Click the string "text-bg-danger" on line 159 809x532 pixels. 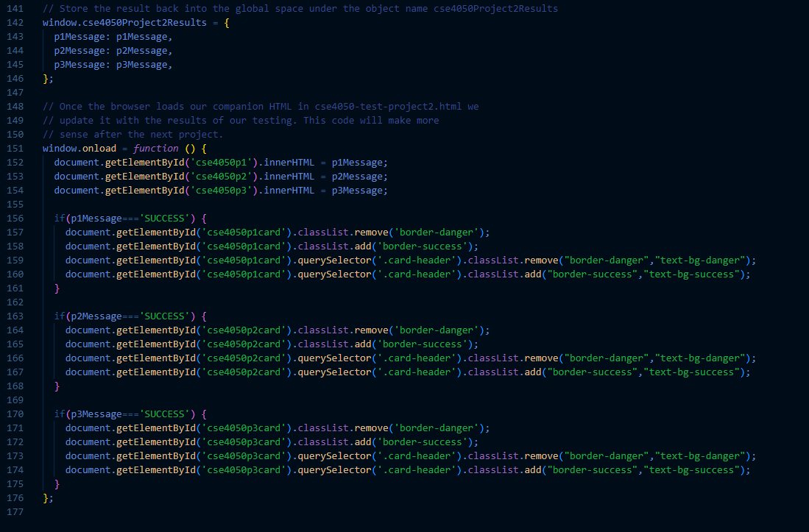point(699,260)
